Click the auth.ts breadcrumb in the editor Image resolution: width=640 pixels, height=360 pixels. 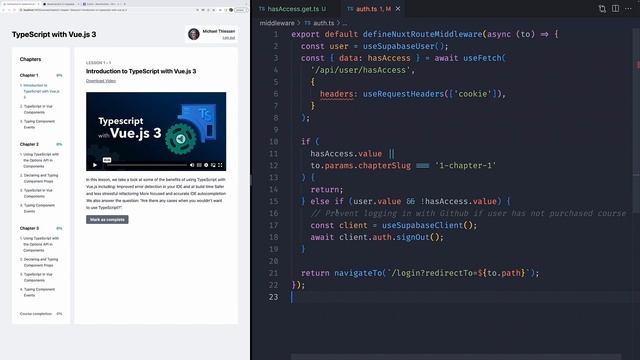[x=319, y=23]
